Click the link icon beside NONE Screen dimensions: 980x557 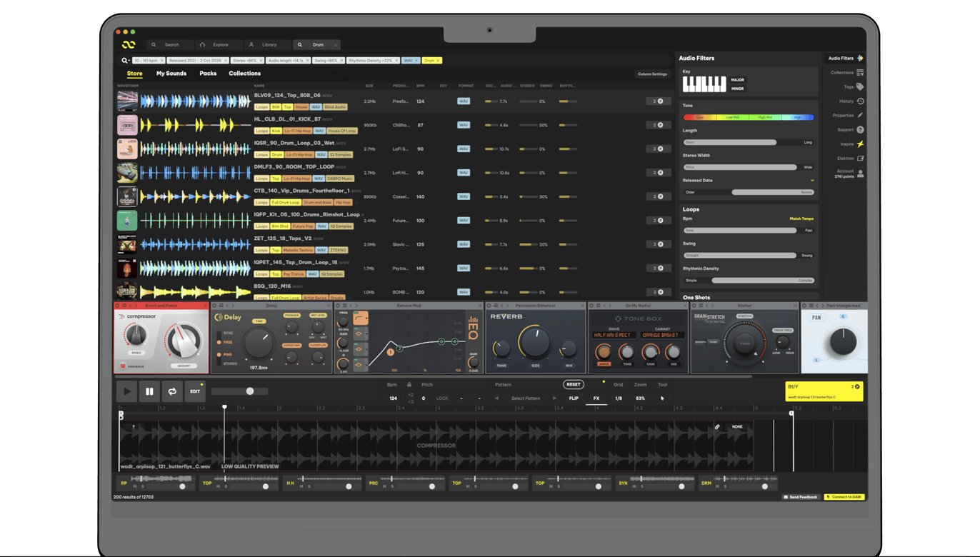[x=717, y=427]
